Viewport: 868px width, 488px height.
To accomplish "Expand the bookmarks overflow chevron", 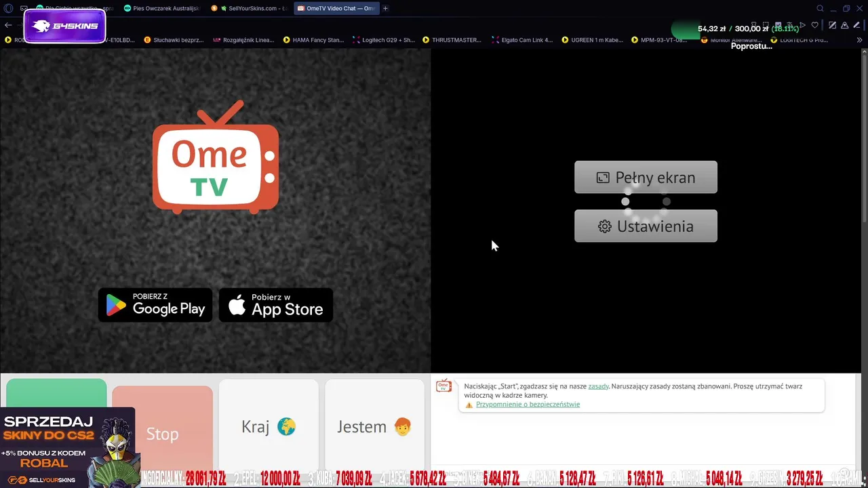I will coord(861,40).
